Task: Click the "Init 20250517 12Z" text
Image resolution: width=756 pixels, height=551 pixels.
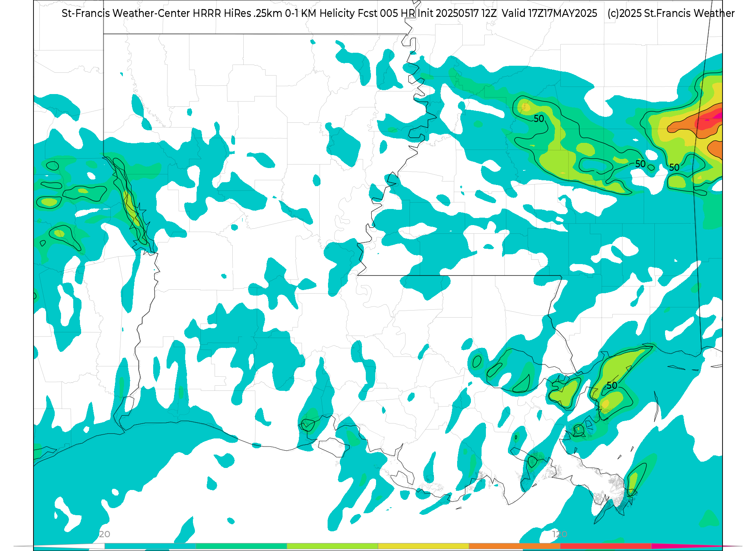Action: click(x=457, y=13)
